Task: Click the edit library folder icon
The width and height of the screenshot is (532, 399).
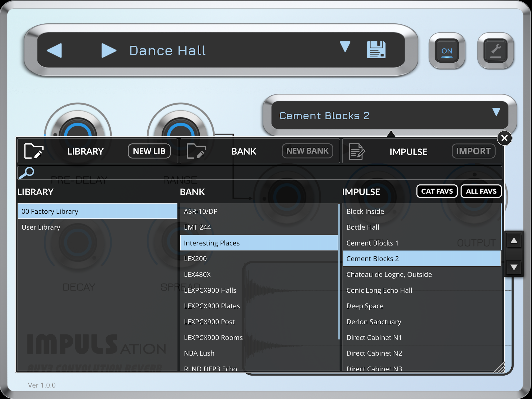Action: pos(34,151)
